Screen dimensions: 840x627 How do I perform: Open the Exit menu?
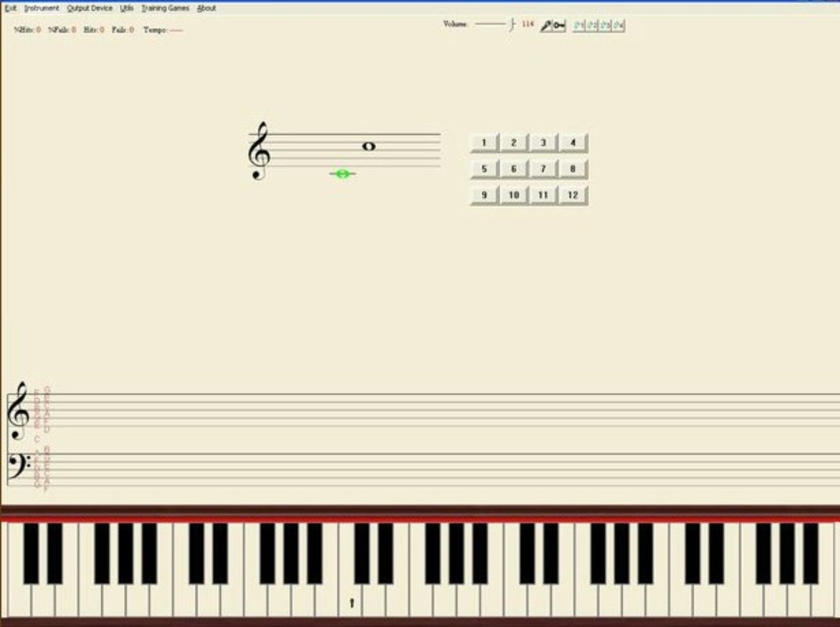pos(11,8)
